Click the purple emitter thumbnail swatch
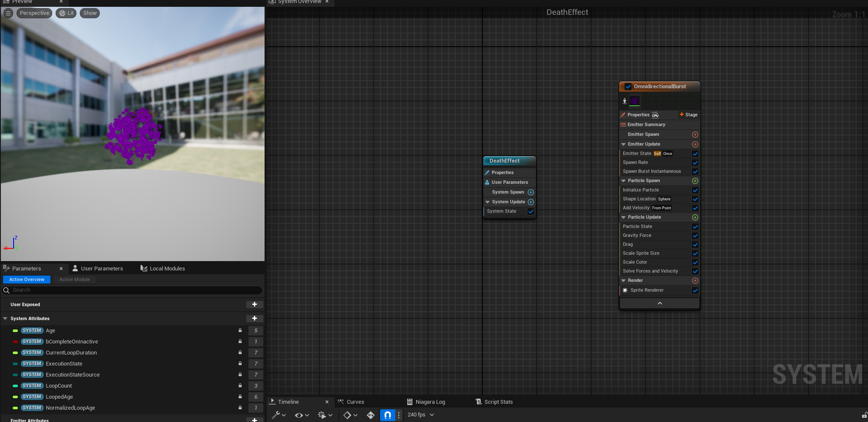868x422 pixels. pyautogui.click(x=634, y=101)
